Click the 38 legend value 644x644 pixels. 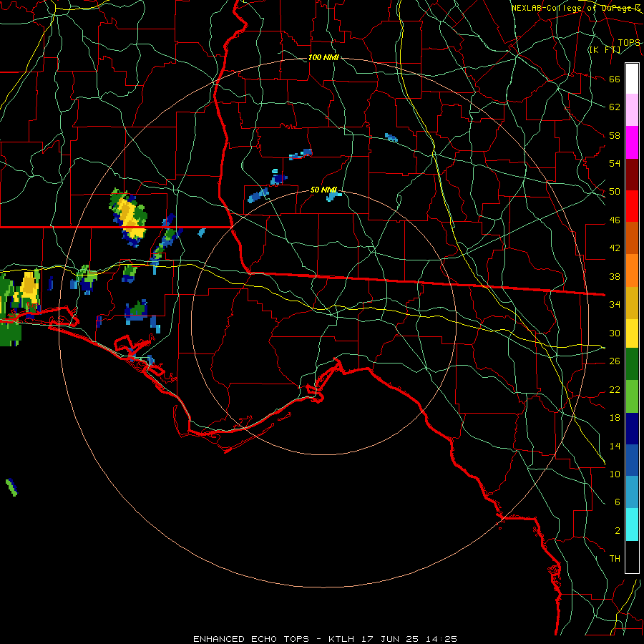tap(615, 276)
